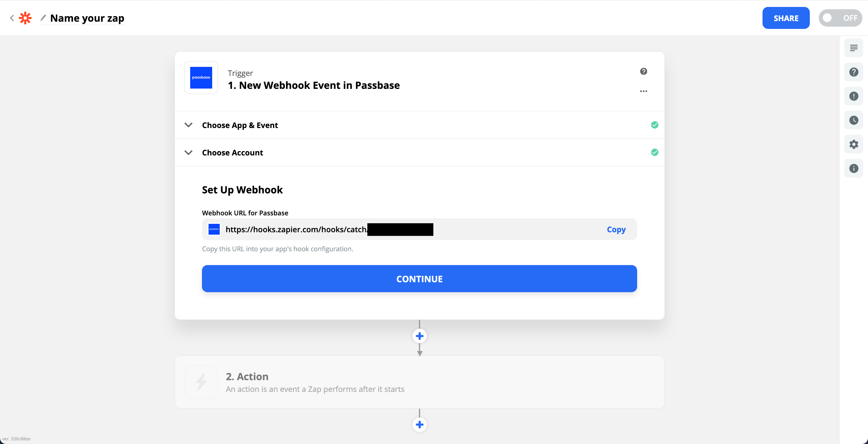Open zap info icon in sidebar
Screen dimensions: 868x444
(854, 168)
